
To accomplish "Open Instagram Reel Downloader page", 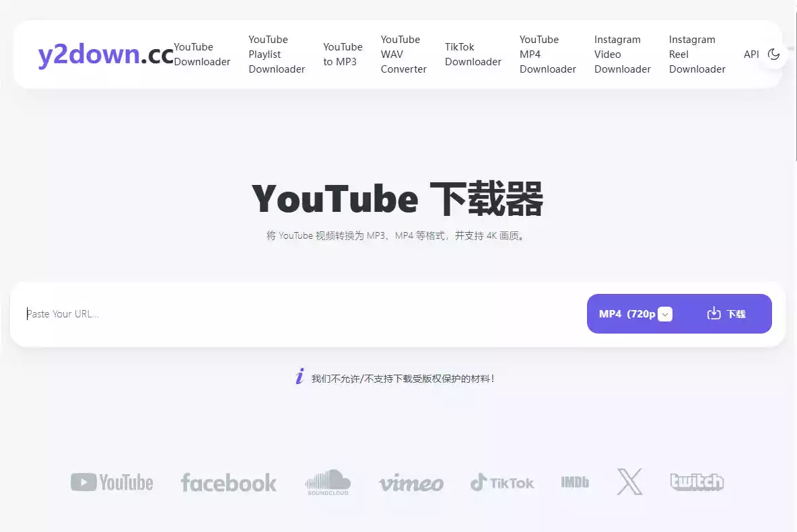I will (697, 54).
